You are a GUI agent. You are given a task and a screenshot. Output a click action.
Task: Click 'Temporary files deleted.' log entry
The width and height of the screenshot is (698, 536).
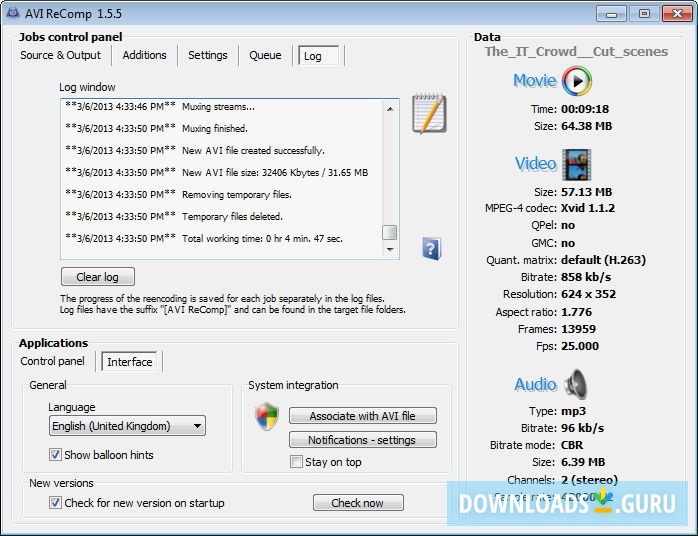click(174, 216)
